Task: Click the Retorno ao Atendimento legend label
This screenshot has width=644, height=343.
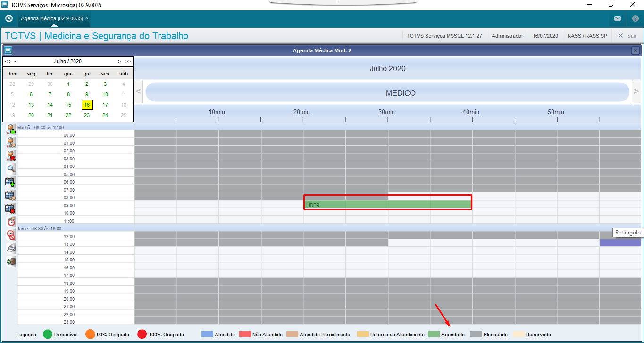Action: pyautogui.click(x=397, y=335)
